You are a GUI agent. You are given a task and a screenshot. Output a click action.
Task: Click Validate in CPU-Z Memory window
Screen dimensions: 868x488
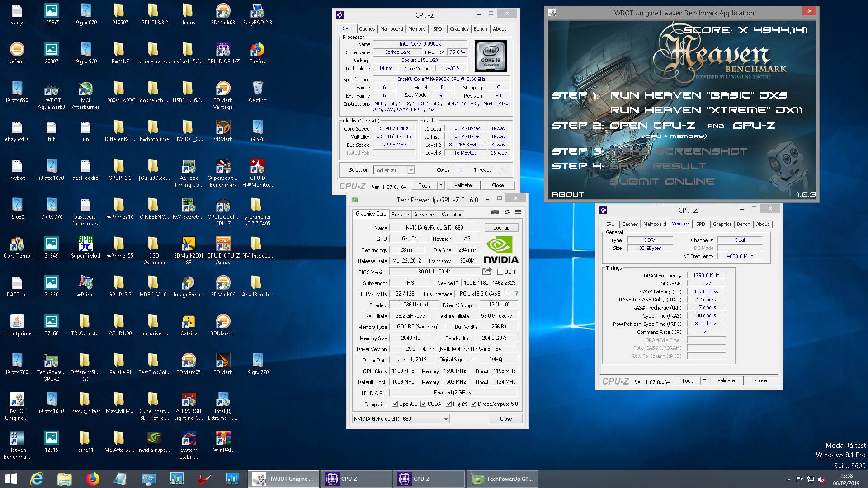(x=726, y=380)
